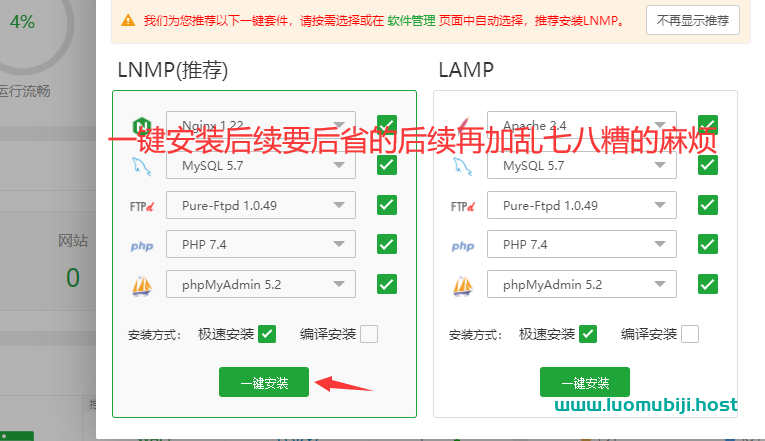Image resolution: width=765 pixels, height=441 pixels.
Task: Open Apache 2.4 version dropdown
Action: (x=582, y=125)
